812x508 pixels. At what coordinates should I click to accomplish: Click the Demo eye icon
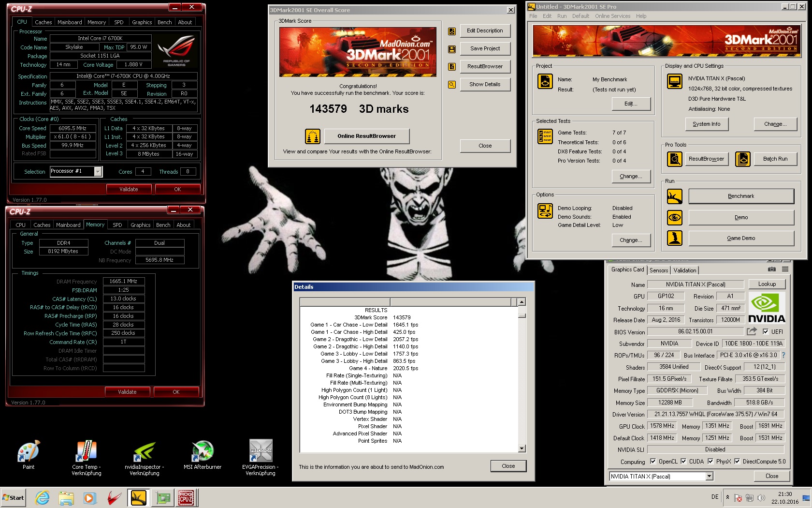(675, 218)
